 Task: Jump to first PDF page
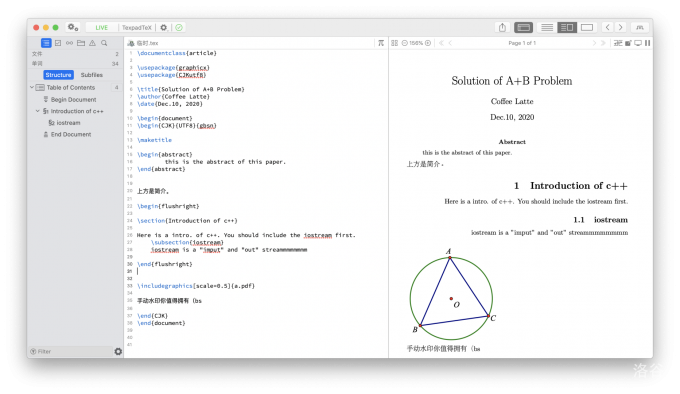coord(441,43)
